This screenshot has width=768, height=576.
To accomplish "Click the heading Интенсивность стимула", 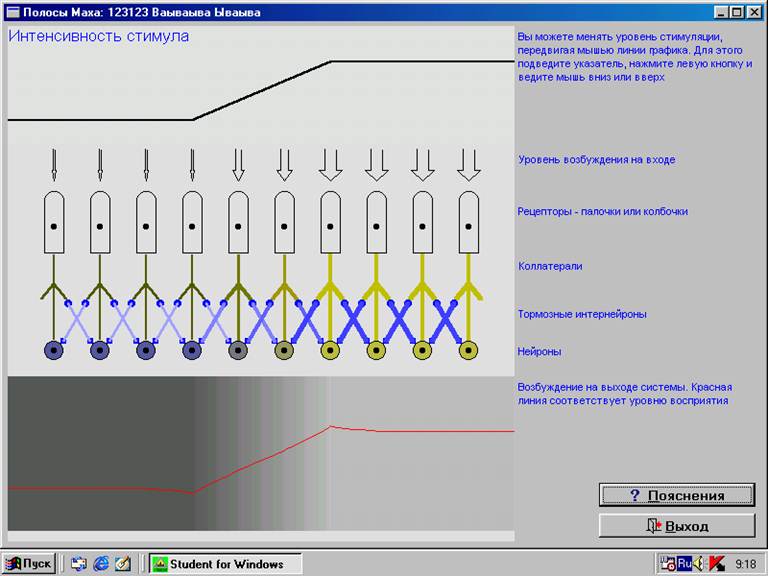I will point(98,36).
